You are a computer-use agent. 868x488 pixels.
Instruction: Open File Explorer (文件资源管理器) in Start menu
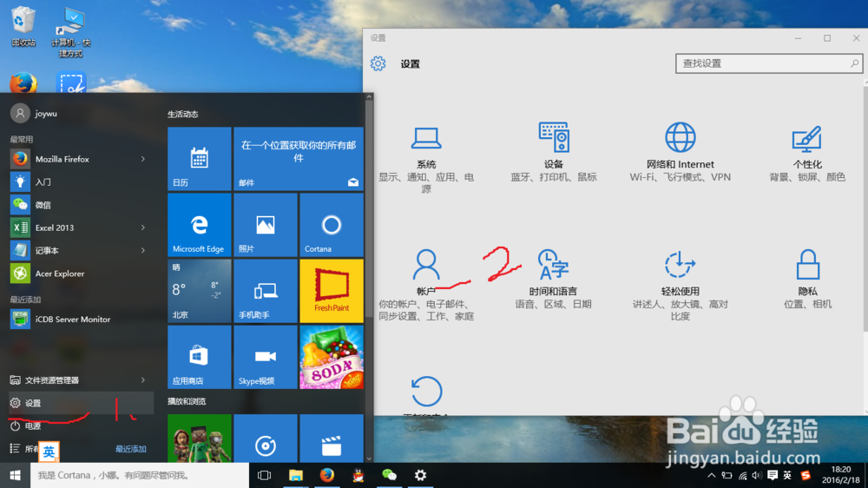click(x=81, y=380)
